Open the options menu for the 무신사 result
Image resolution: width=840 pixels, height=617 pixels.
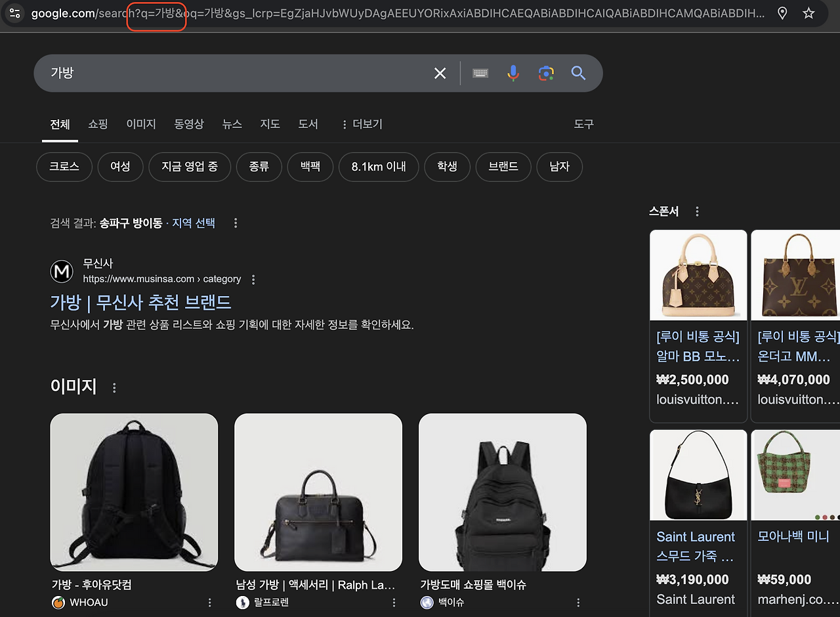click(253, 279)
